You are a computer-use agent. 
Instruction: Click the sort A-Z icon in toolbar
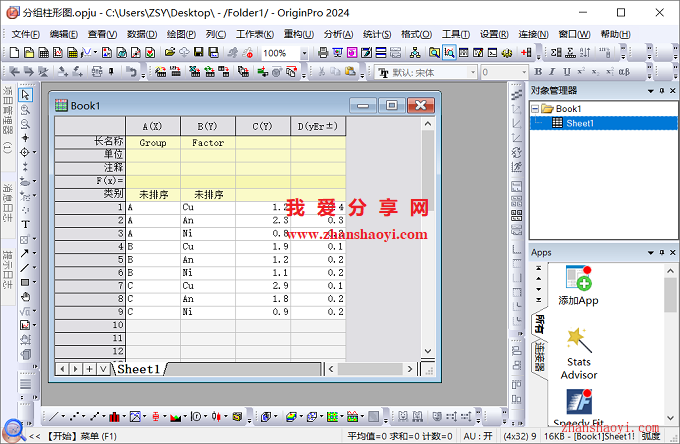[x=585, y=53]
